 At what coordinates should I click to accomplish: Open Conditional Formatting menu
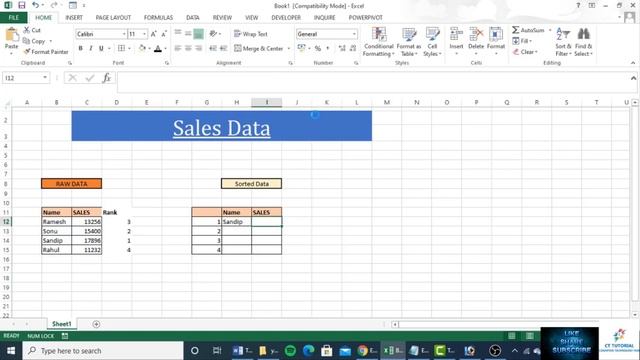point(379,42)
